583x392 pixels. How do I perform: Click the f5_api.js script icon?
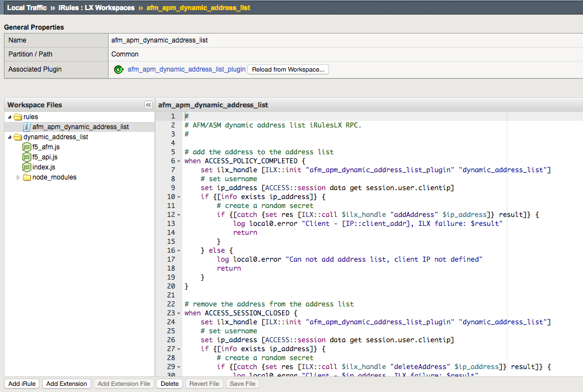point(26,157)
